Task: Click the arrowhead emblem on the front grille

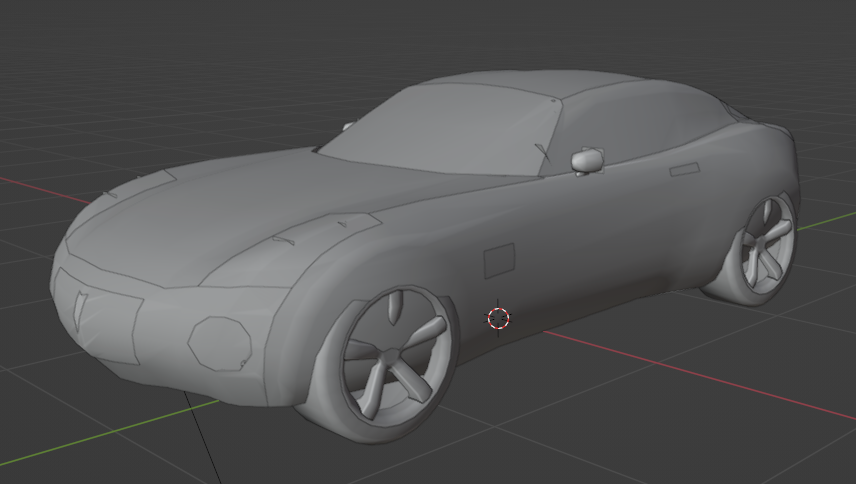Action: pos(81,310)
